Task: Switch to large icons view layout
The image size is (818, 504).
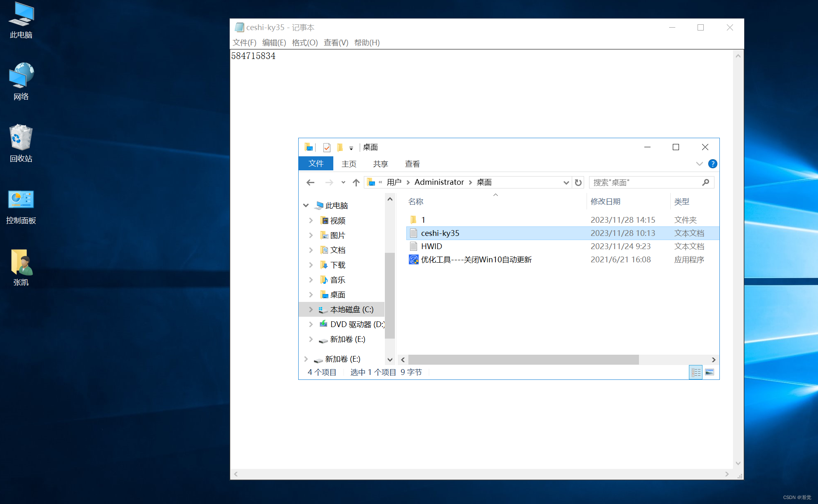Action: pos(710,372)
